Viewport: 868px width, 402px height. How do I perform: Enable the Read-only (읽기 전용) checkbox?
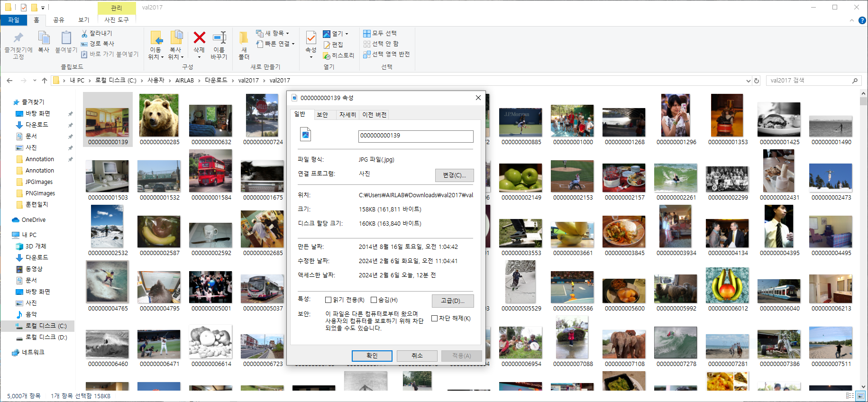tap(328, 300)
